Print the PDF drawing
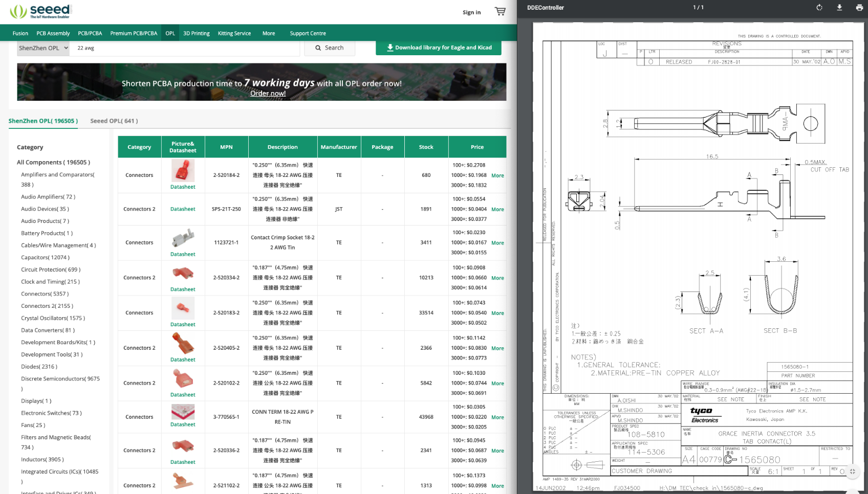The image size is (868, 494). [859, 8]
